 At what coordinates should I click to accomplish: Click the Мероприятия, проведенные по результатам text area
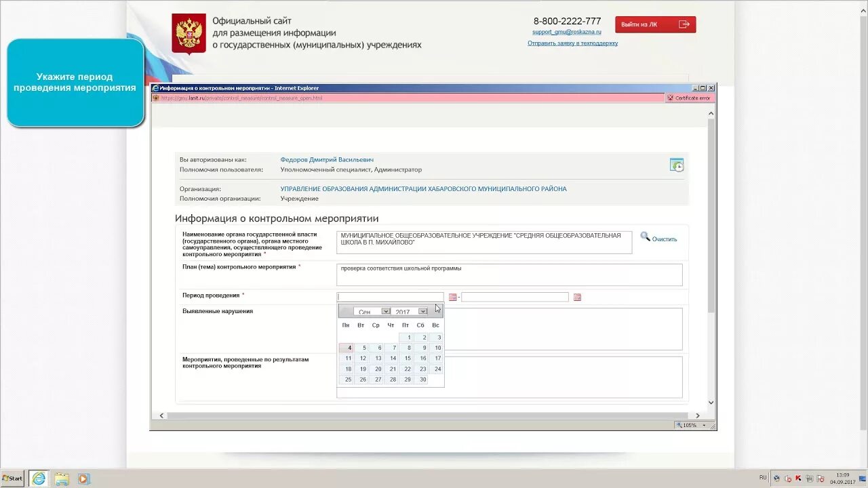[563, 377]
